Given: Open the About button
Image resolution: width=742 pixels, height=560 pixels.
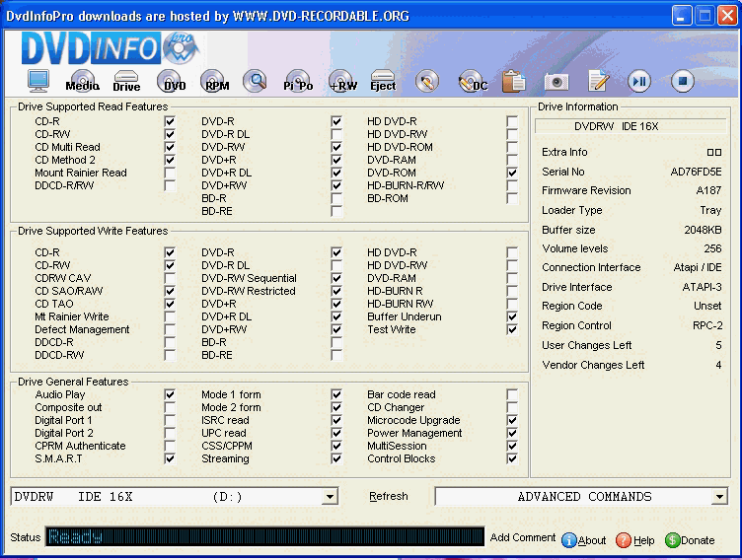Looking at the screenshot, I should (x=584, y=540).
